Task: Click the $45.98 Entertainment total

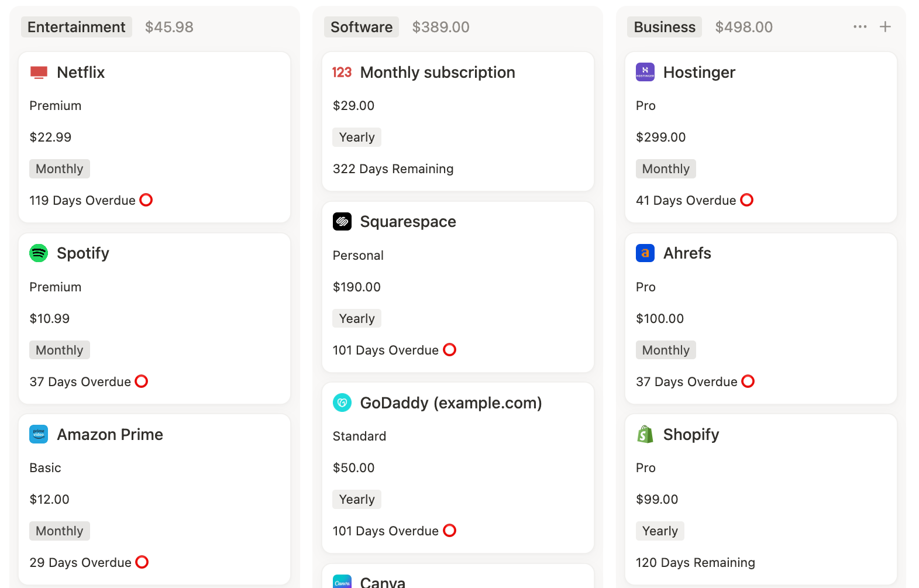Action: (169, 27)
